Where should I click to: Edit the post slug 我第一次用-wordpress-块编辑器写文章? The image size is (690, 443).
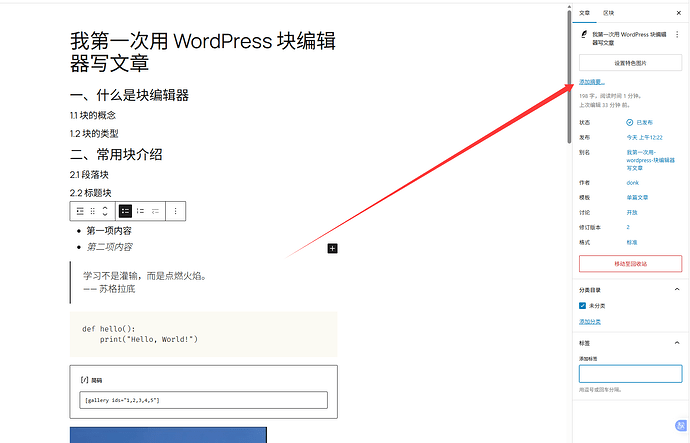[x=650, y=160]
